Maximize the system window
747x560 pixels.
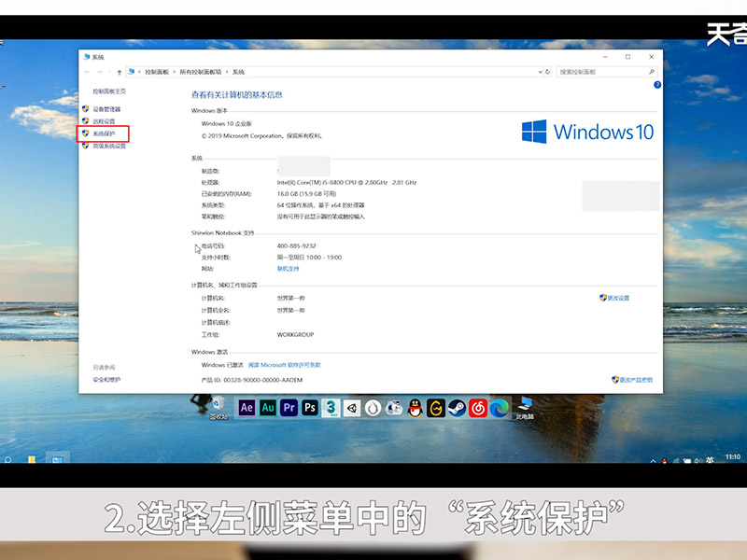(x=627, y=57)
